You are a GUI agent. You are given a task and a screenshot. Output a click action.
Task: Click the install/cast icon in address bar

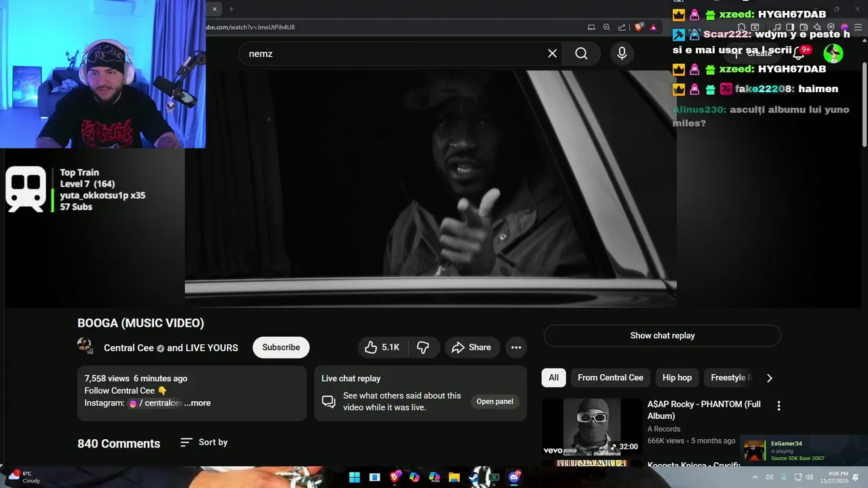591,27
